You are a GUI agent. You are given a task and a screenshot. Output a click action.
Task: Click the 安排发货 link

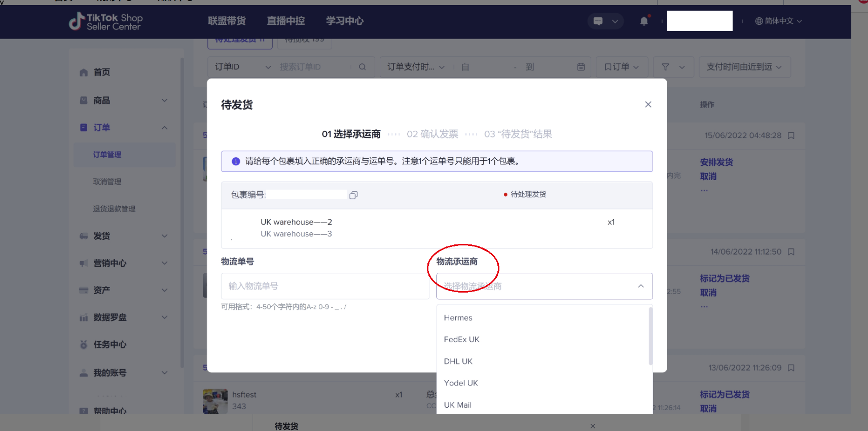716,162
